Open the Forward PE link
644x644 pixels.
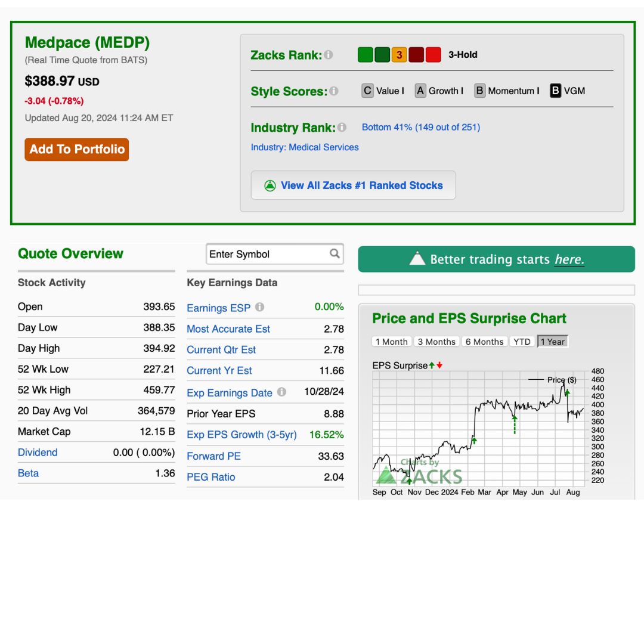[213, 456]
